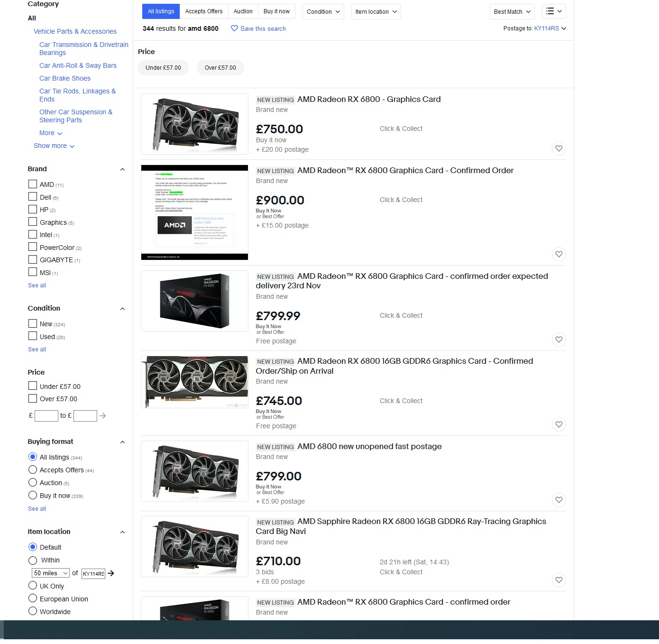
Task: Open Vehicle Parts & Accessories category
Action: click(x=75, y=31)
